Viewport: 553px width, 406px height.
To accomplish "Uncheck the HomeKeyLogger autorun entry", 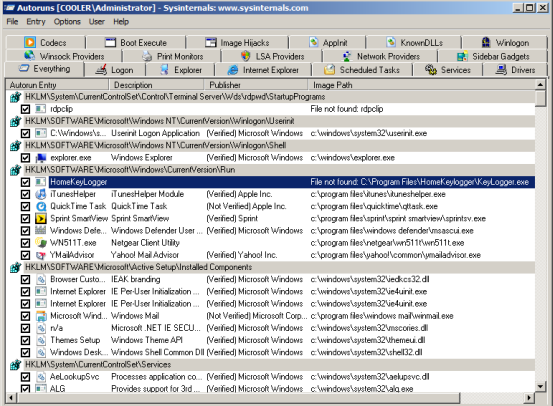I will click(x=25, y=182).
